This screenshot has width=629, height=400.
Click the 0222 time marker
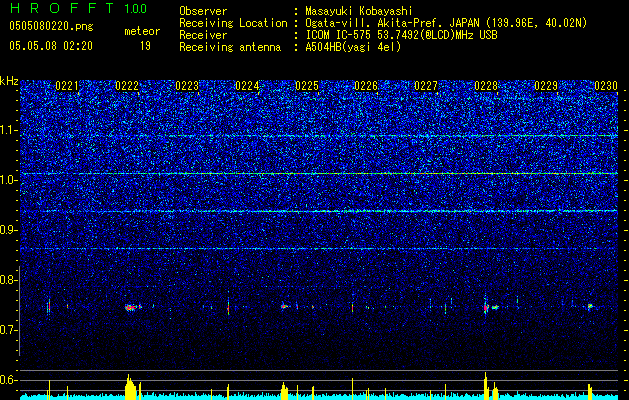127,86
